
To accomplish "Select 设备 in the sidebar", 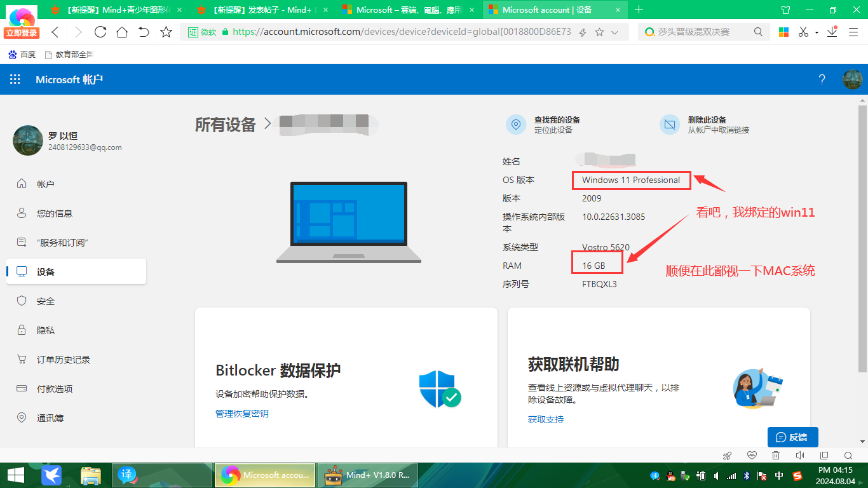I will tap(76, 271).
